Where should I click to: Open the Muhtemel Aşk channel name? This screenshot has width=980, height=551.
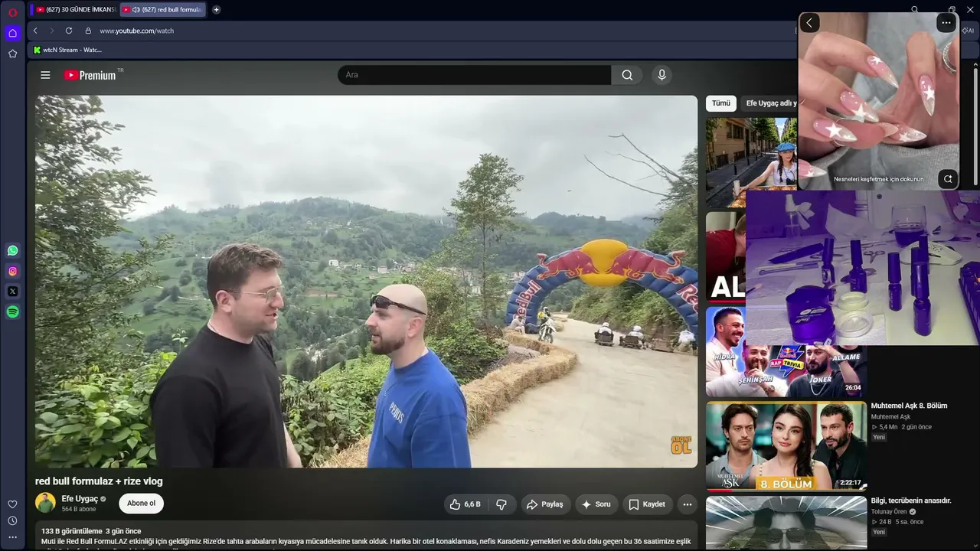(x=890, y=417)
